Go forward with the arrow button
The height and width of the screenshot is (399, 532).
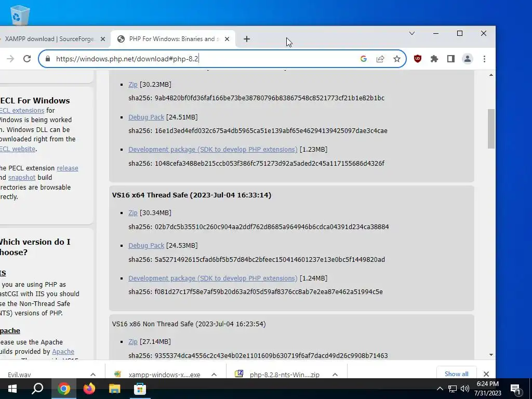(10, 59)
